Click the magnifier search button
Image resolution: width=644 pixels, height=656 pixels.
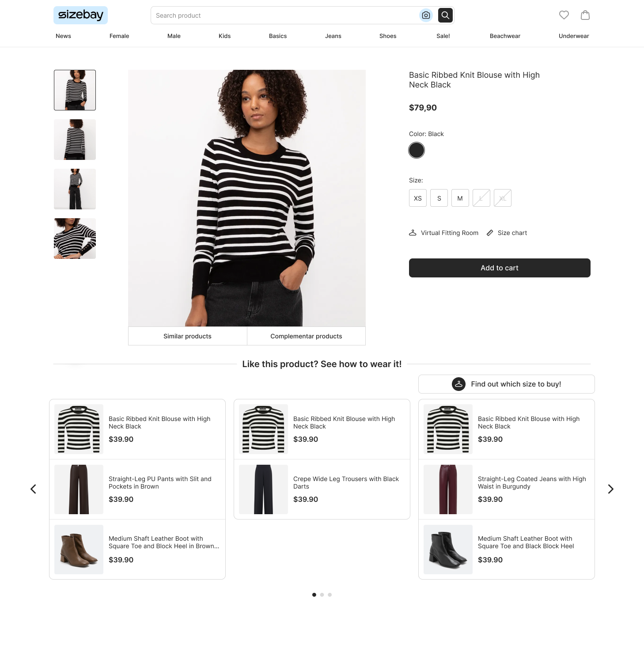coord(445,15)
